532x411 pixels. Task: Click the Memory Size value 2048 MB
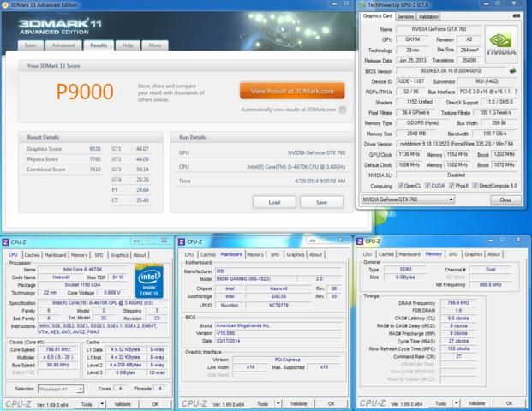click(416, 134)
